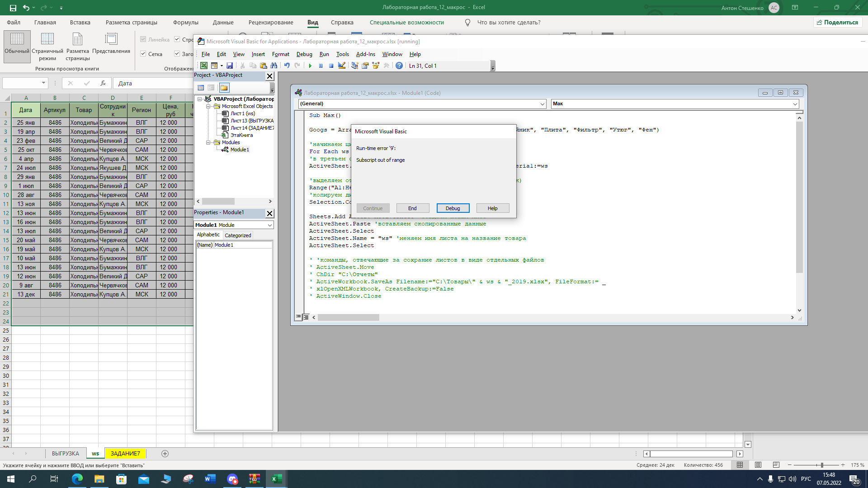This screenshot has width=868, height=488.
Task: Click VBA Help question mark icon
Action: (399, 66)
